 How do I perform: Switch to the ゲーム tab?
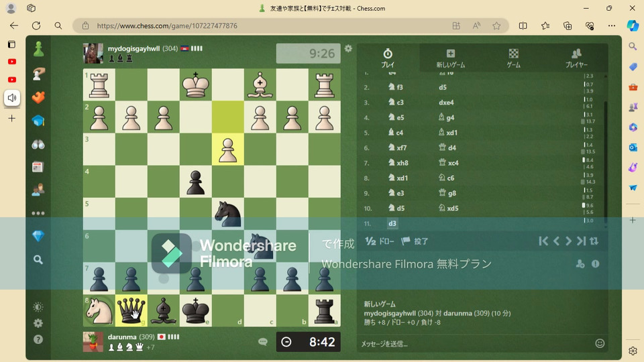[x=513, y=58]
